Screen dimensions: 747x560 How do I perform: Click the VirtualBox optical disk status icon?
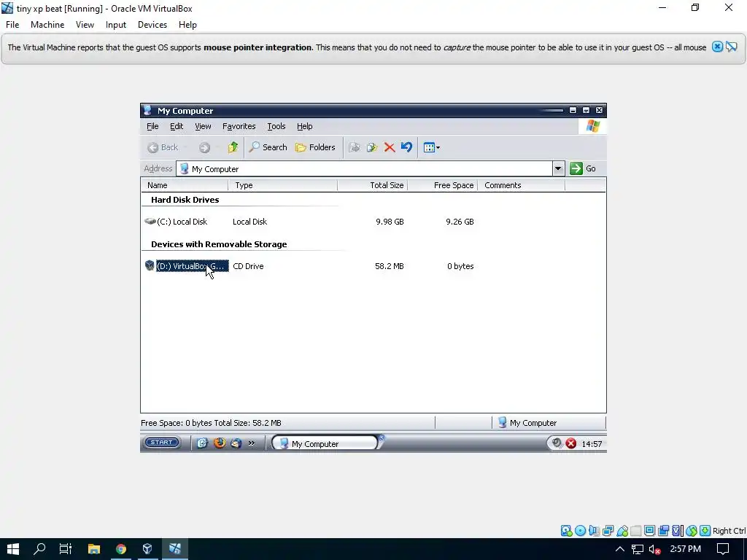pos(580,531)
